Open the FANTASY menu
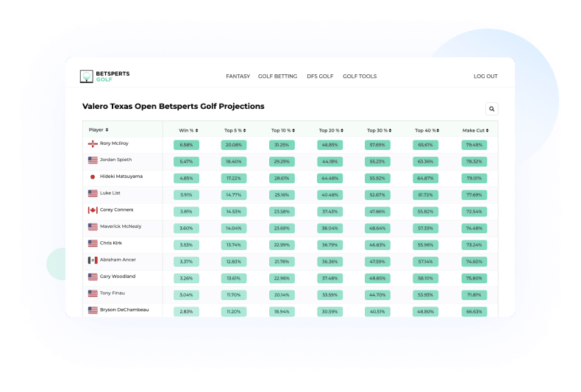Image resolution: width=581 pixels, height=392 pixels. (x=238, y=76)
